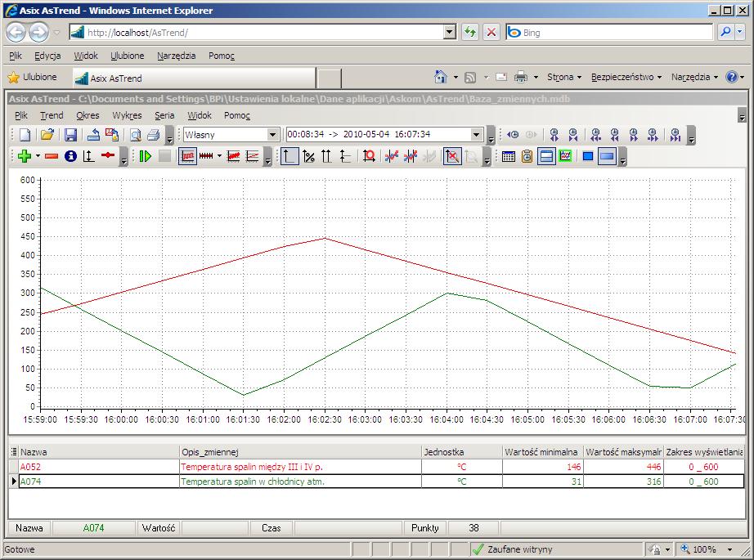Click IE stop red X icon
This screenshot has height=560, width=754.
pyautogui.click(x=491, y=32)
